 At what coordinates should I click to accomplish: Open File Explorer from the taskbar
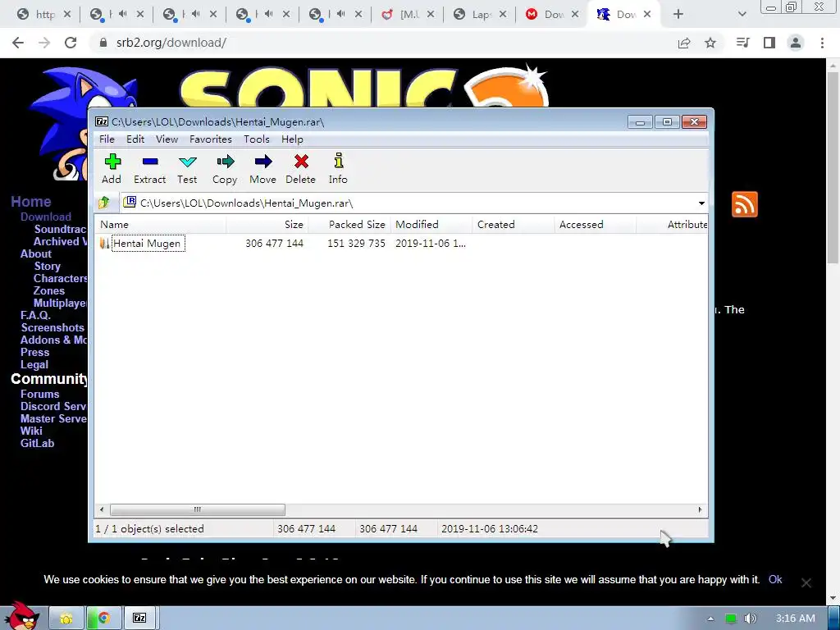click(66, 619)
